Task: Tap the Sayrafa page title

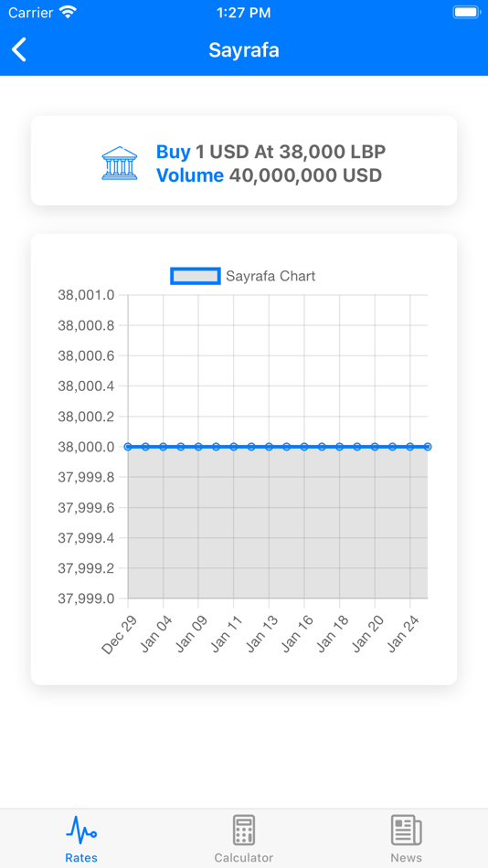Action: coord(244,50)
